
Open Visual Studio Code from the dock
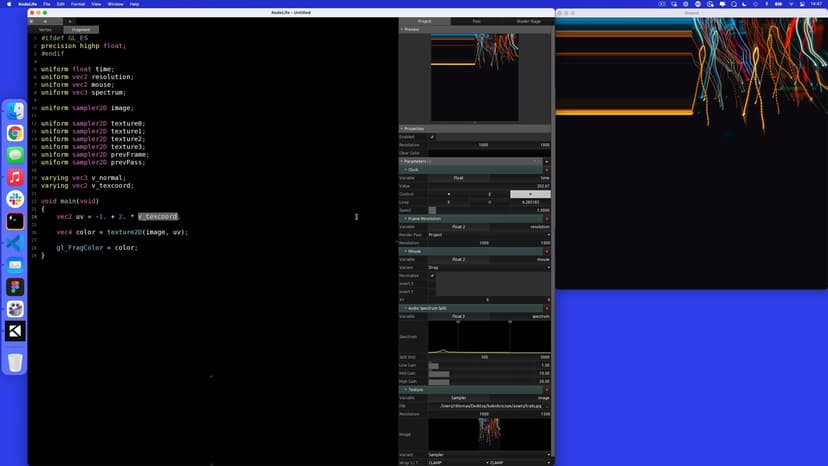coord(15,243)
